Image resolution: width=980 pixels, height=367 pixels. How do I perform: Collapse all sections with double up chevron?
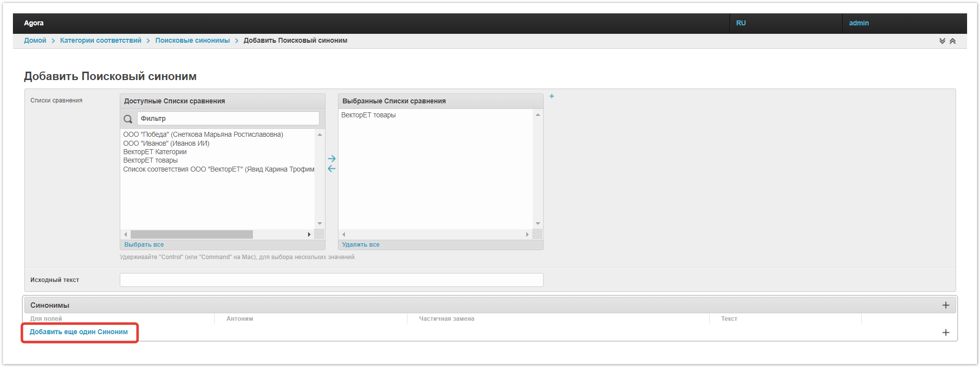click(x=953, y=41)
